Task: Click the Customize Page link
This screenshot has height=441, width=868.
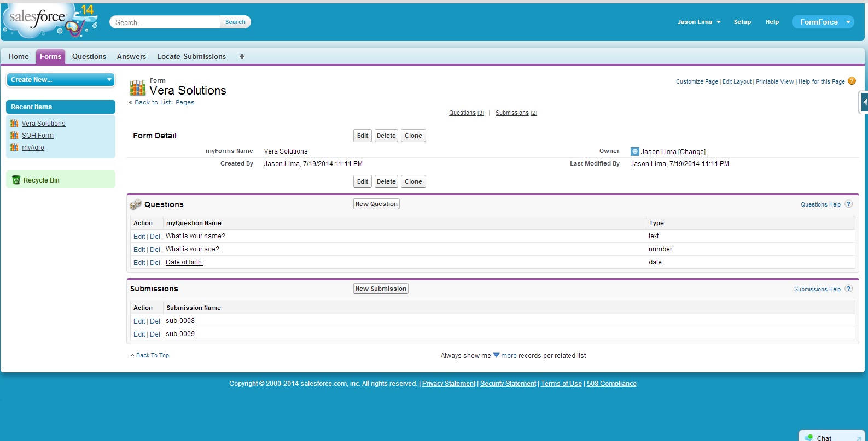Action: click(x=697, y=81)
